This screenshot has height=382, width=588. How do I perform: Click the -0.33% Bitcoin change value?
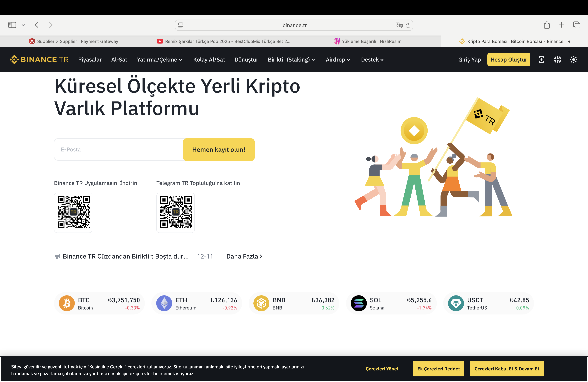click(132, 308)
